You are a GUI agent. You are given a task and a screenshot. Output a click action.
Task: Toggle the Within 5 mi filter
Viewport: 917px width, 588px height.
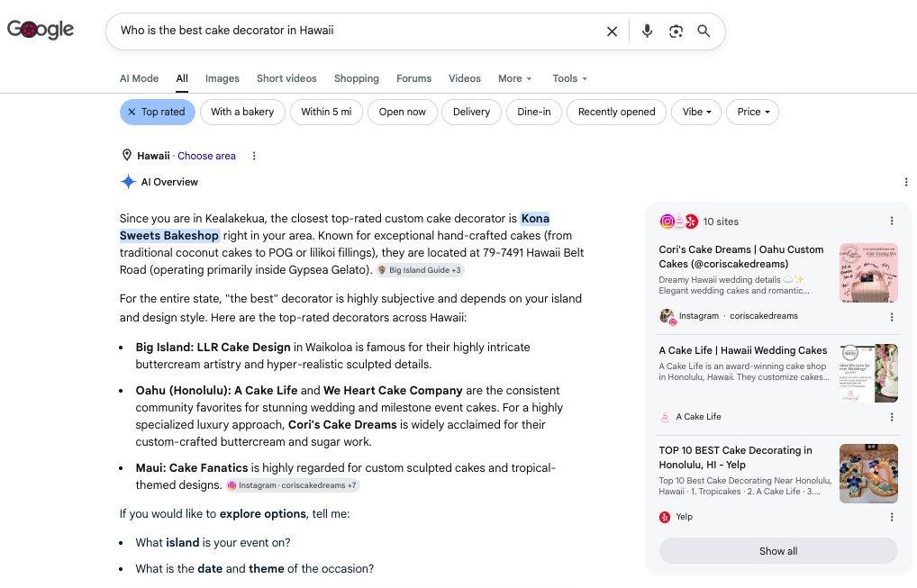click(326, 112)
